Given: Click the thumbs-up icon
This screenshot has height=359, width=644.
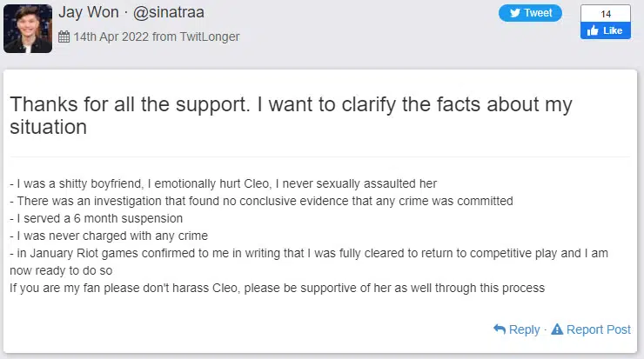Looking at the screenshot, I should 593,30.
